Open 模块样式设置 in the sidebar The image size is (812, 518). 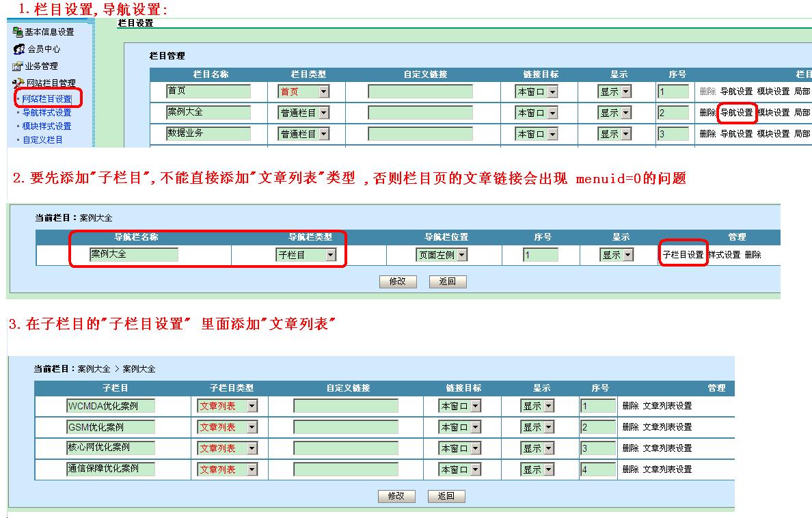point(46,126)
